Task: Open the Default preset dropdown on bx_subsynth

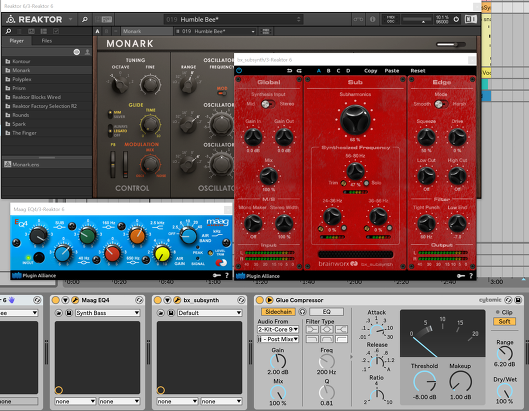Action: point(210,313)
